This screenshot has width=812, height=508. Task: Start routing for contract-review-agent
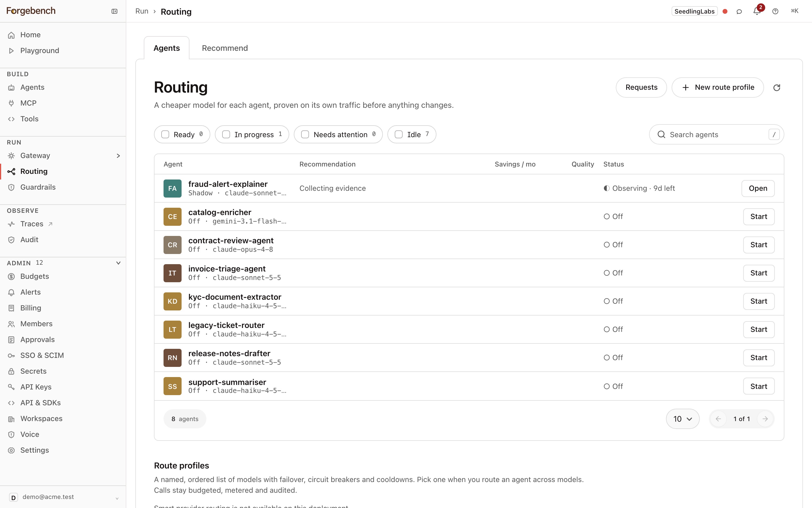[x=759, y=245]
